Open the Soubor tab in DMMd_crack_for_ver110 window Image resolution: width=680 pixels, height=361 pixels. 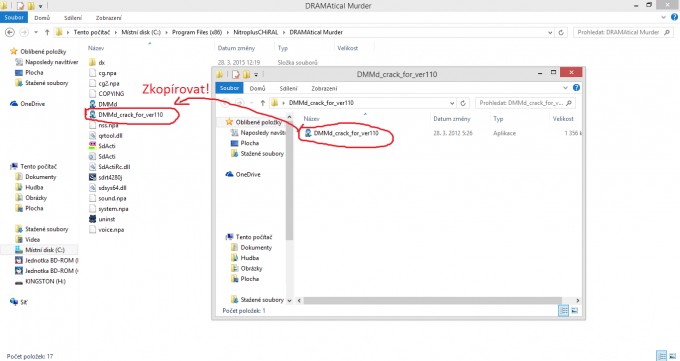pos(229,88)
